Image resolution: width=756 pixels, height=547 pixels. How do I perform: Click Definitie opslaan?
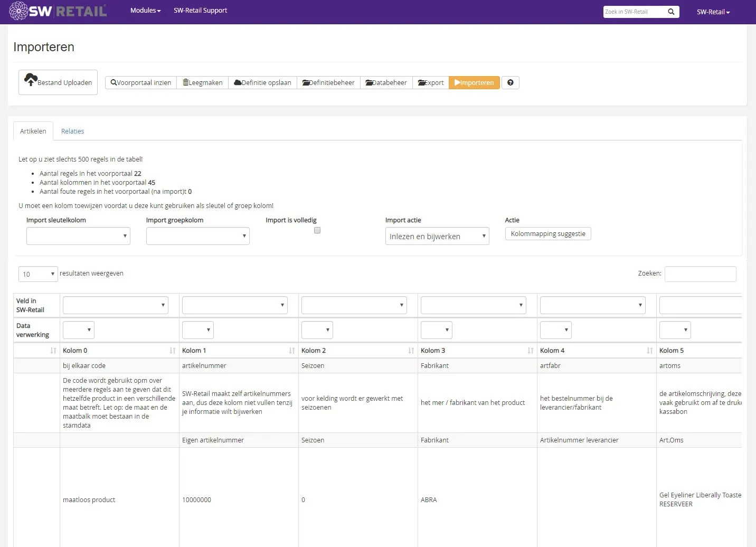[x=262, y=82]
